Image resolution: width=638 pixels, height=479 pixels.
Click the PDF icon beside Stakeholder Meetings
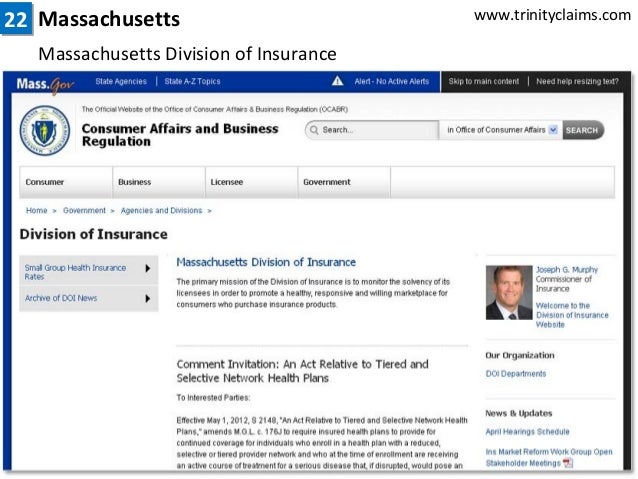click(x=568, y=463)
